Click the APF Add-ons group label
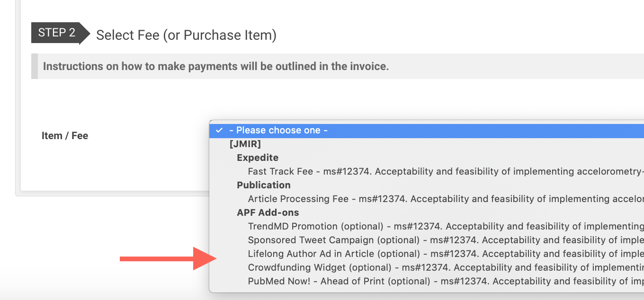Viewport: 644px width, 300px height. [x=268, y=212]
